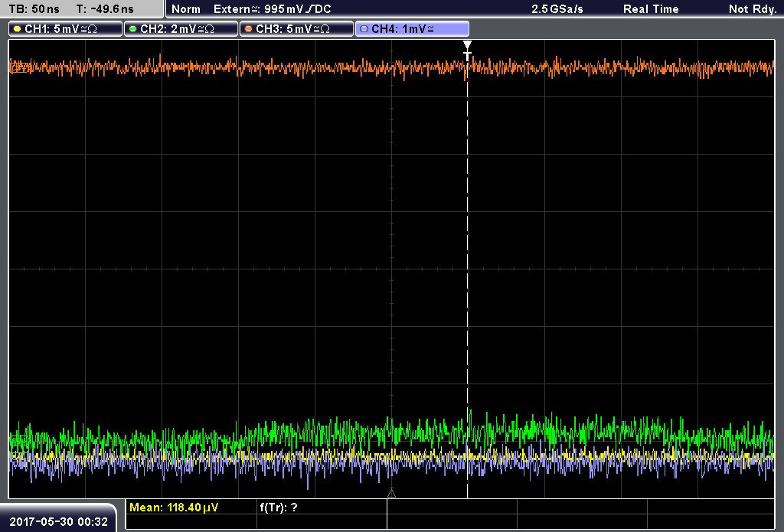Select the CH2 2 mV channel label
Viewport: 784px width, 532px height.
(x=181, y=29)
